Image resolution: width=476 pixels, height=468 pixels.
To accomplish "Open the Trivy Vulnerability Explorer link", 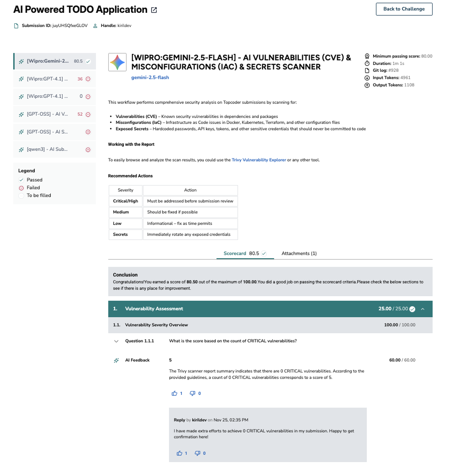I will tap(259, 160).
